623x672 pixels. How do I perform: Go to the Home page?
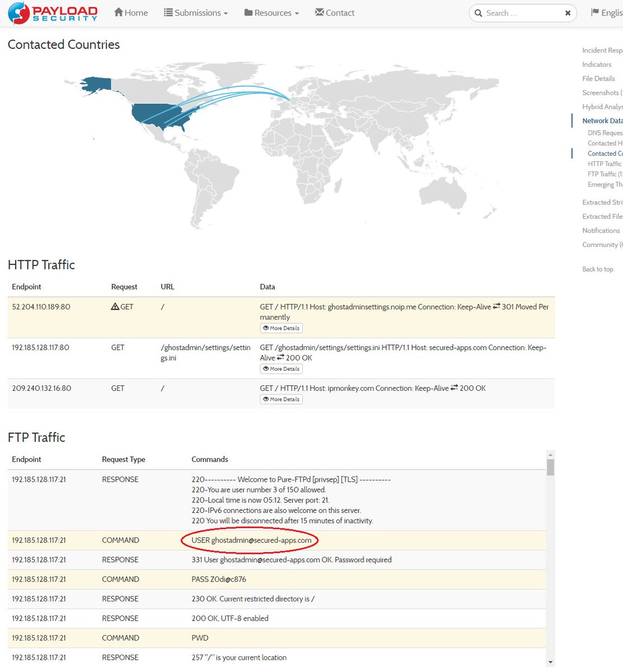pos(131,12)
